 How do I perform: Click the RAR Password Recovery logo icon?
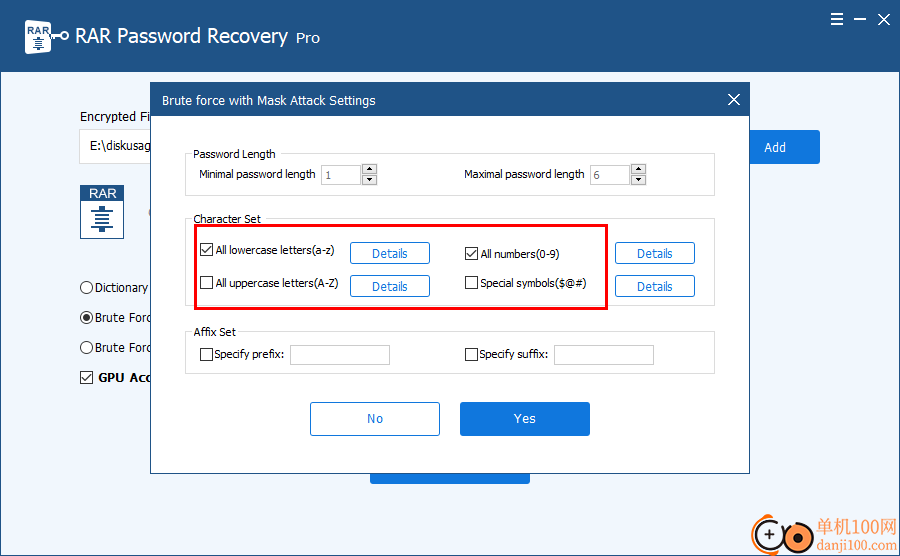coord(46,37)
